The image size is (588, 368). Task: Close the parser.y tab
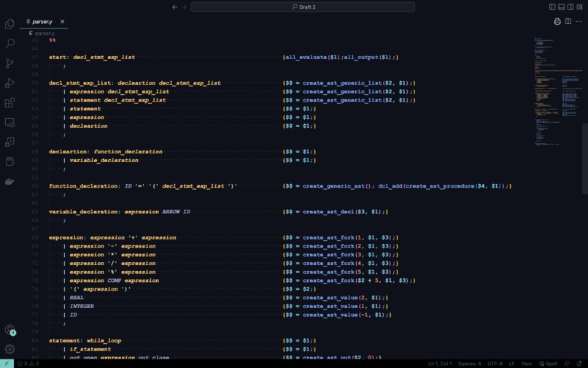coord(62,21)
